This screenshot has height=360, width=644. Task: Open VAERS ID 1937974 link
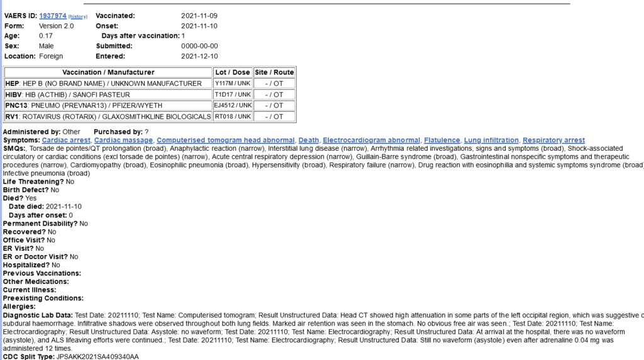tap(53, 16)
